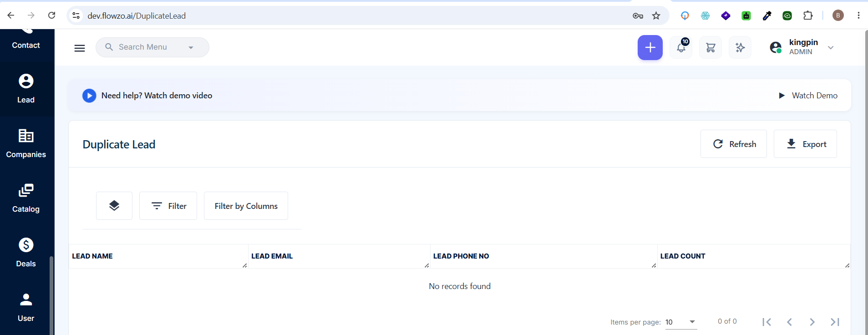The width and height of the screenshot is (868, 335).
Task: Click the color picker eyedropper extension
Action: 767,16
